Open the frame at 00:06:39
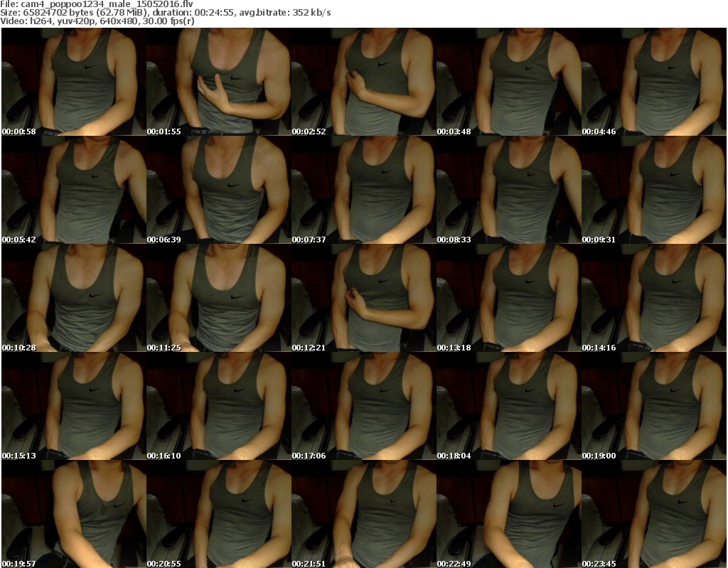The width and height of the screenshot is (728, 568). (x=219, y=190)
